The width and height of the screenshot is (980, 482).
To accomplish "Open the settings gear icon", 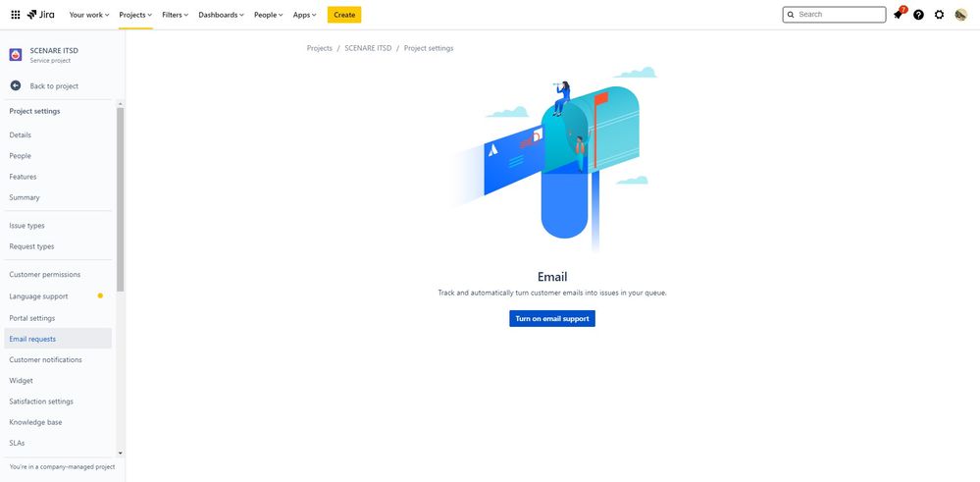I will point(940,15).
